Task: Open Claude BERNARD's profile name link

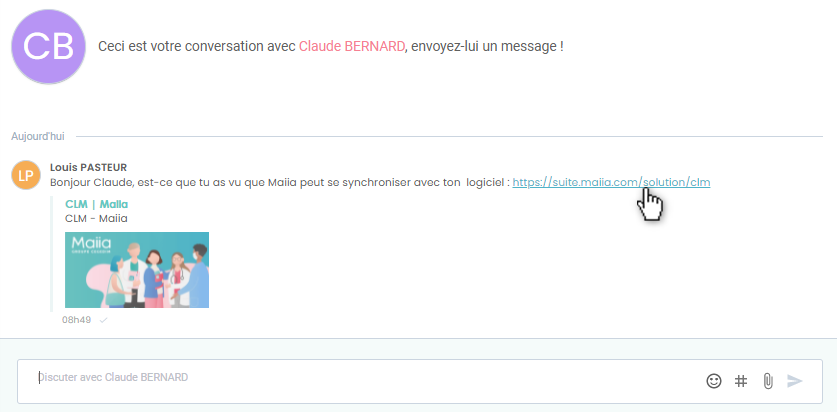Action: [352, 47]
